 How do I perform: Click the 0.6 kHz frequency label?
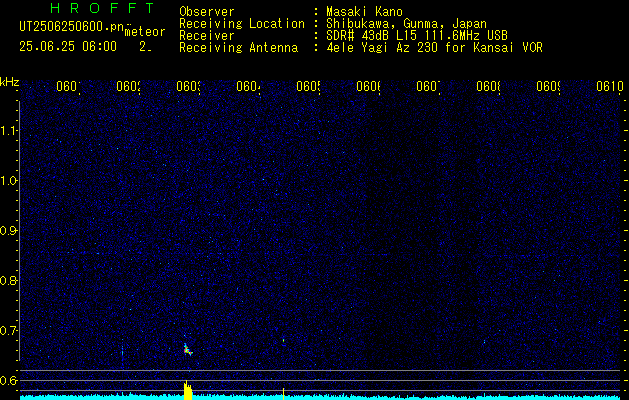(x=9, y=380)
